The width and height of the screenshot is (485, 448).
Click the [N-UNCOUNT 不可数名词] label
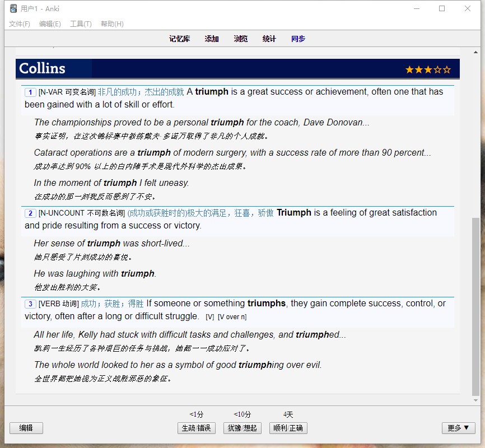[81, 213]
